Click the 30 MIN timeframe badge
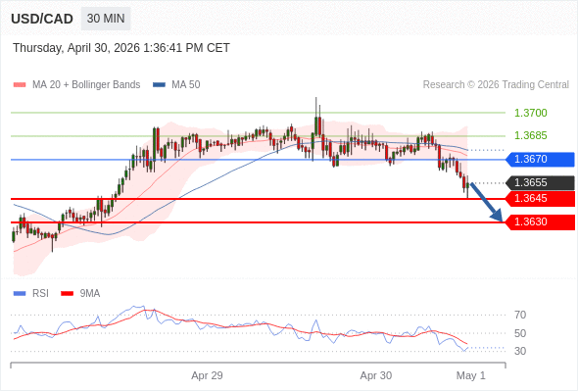Image resolution: width=578 pixels, height=392 pixels. click(x=106, y=19)
